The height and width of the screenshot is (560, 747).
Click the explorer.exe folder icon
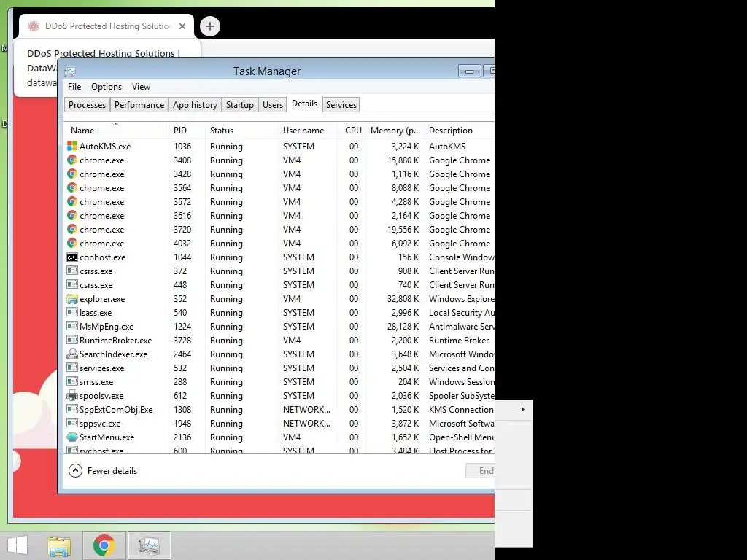click(72, 298)
